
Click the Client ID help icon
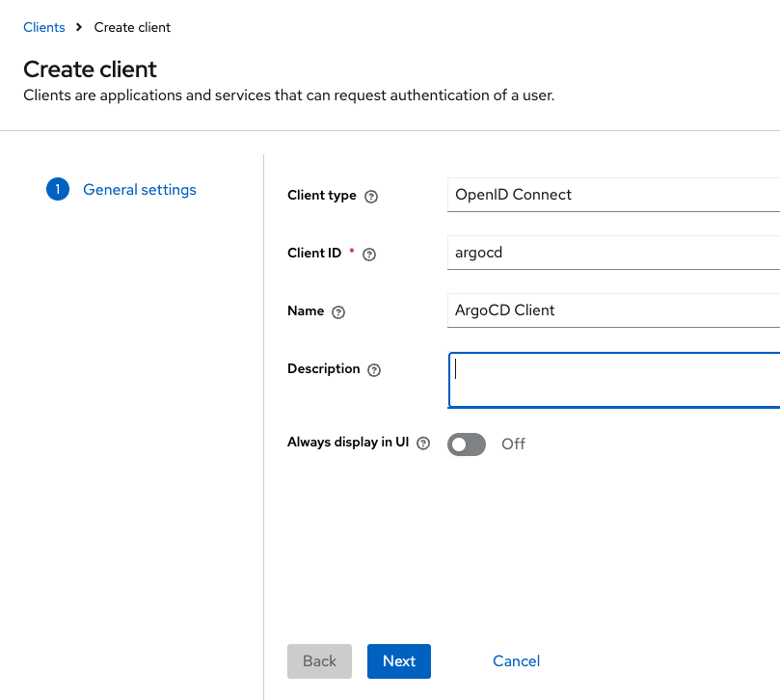click(x=368, y=255)
